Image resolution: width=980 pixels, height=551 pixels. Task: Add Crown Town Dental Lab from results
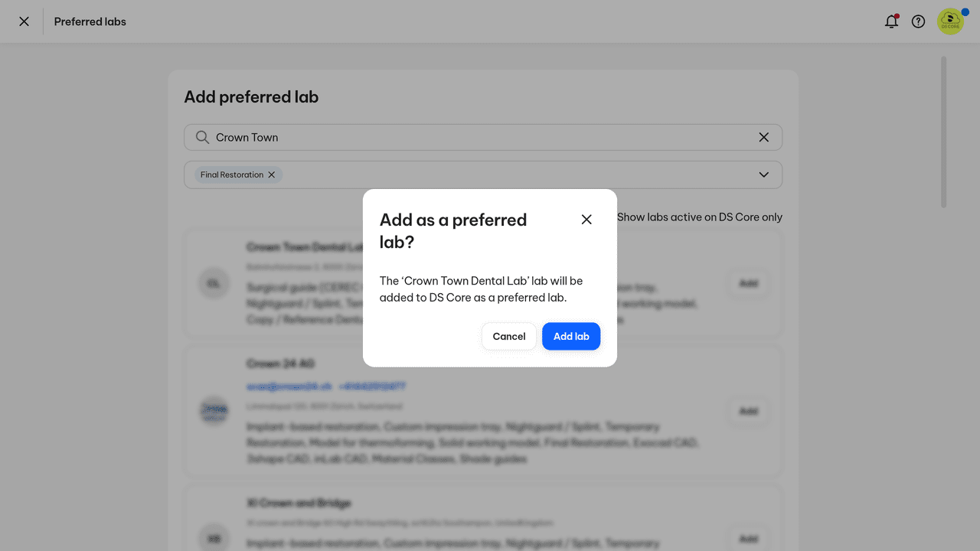pos(748,284)
